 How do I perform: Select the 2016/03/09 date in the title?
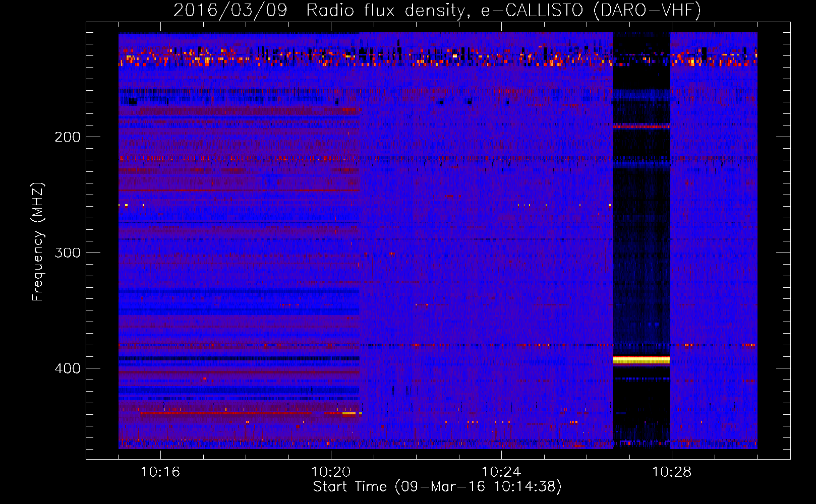point(230,10)
